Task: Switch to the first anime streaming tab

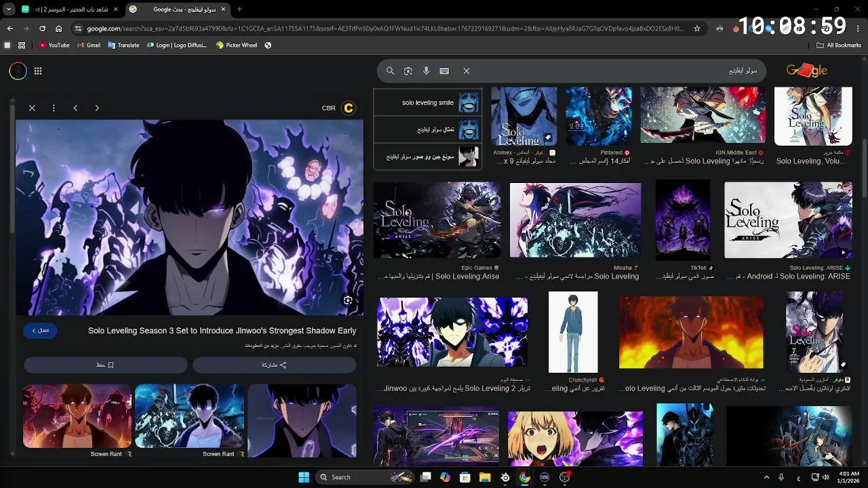Action: pyautogui.click(x=70, y=9)
